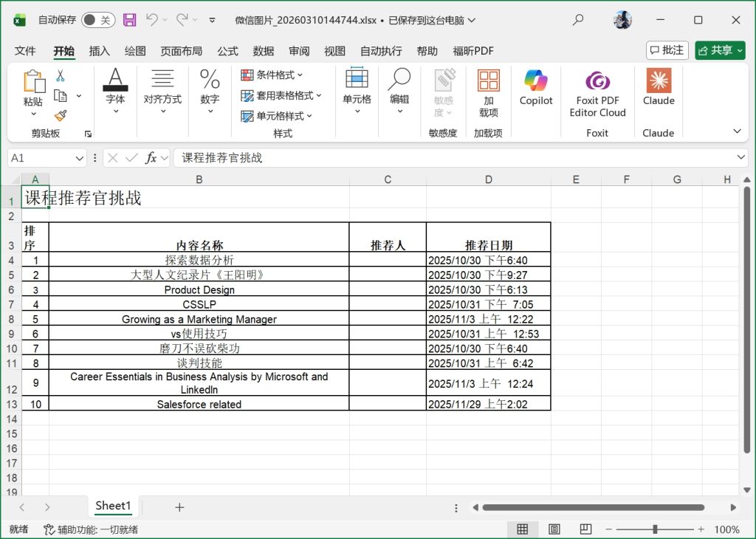Switch to the 公式 ribbon tab

point(227,51)
